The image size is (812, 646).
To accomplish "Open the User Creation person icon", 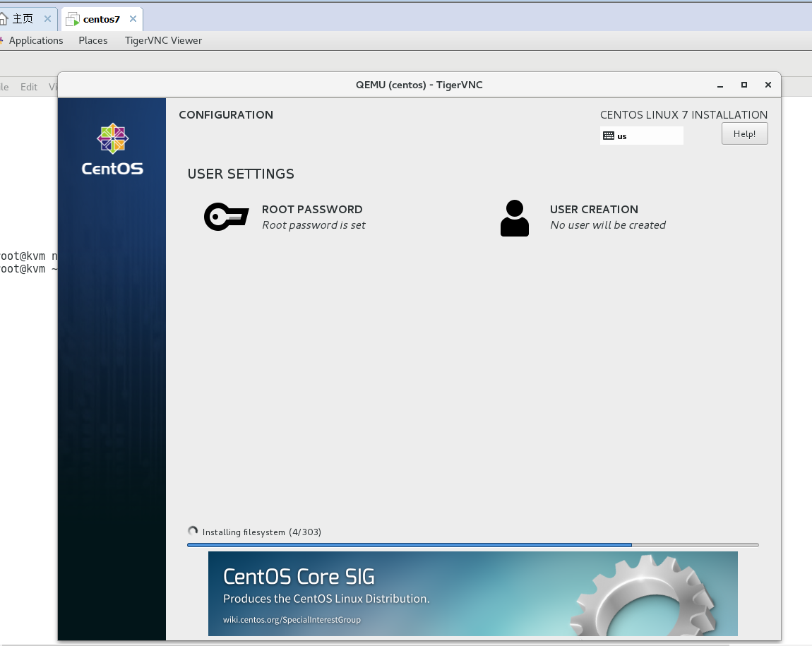I will click(514, 218).
